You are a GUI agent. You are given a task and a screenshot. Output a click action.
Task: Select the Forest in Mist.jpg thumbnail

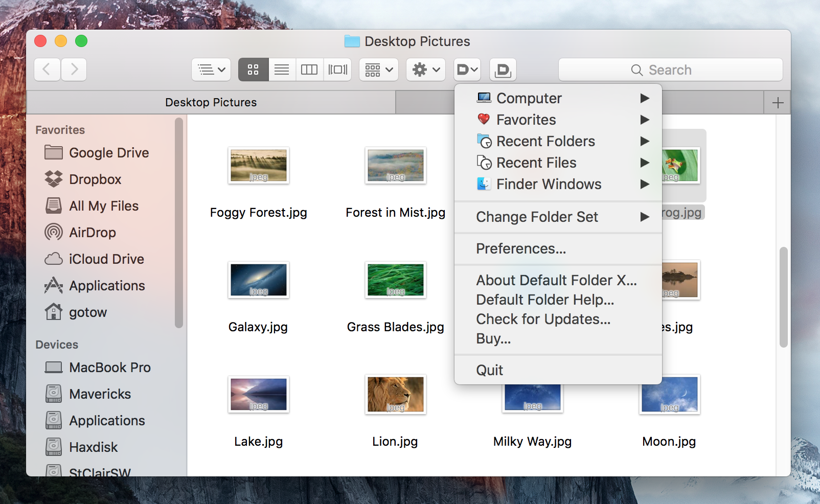tap(396, 166)
